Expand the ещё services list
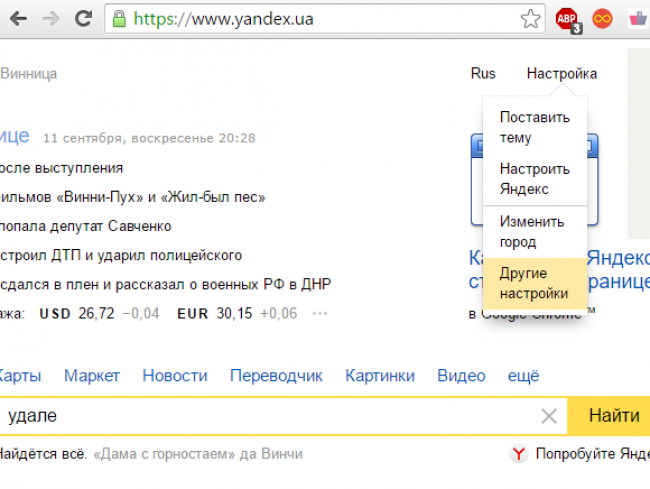 [523, 376]
